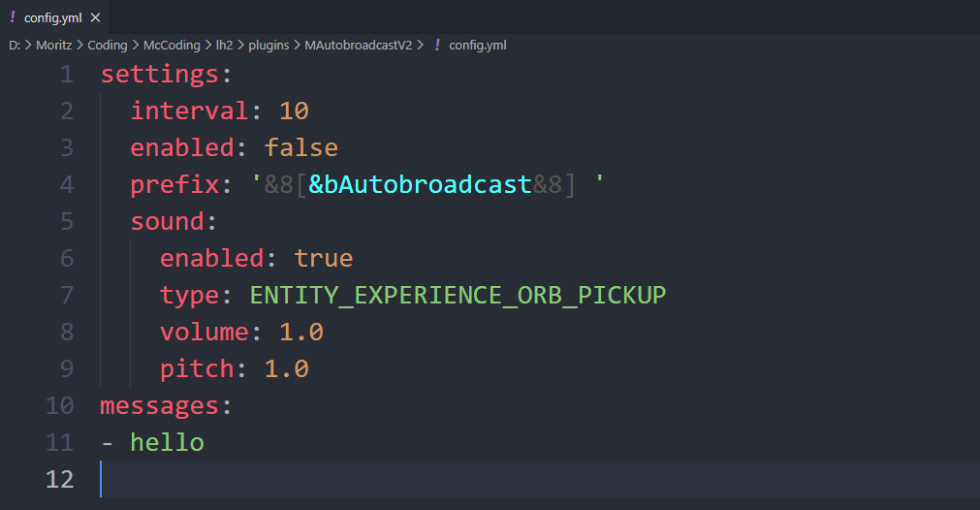Image resolution: width=980 pixels, height=510 pixels.
Task: Open the plugins breadcrumb folder
Action: click(x=269, y=45)
